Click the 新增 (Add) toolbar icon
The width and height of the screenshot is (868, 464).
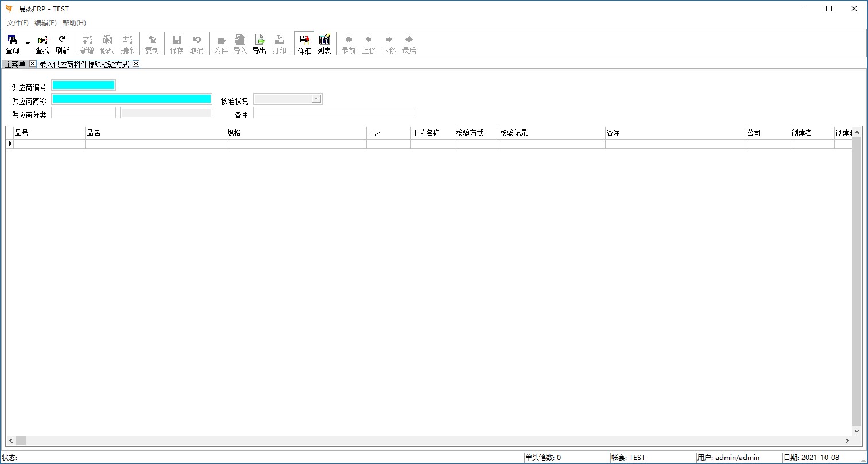coord(87,44)
